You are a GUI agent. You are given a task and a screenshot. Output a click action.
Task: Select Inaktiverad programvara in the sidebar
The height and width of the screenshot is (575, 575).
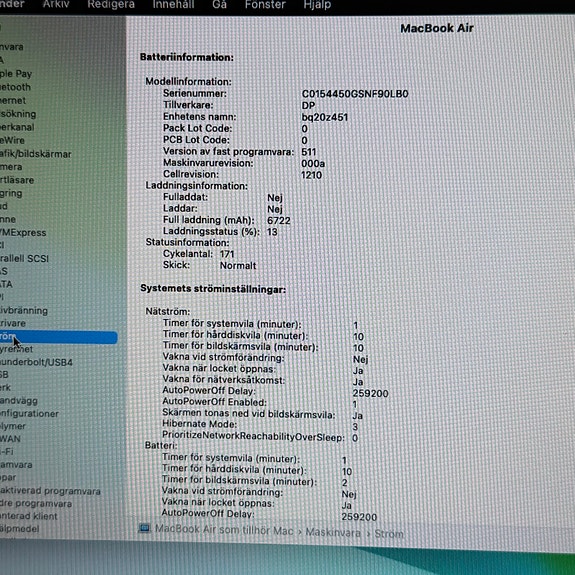[x=50, y=491]
